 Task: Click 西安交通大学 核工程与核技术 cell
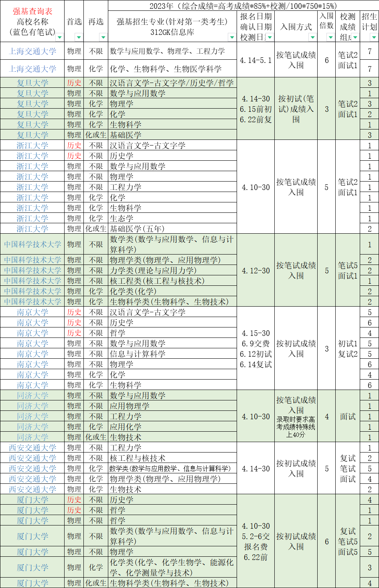[172, 458]
